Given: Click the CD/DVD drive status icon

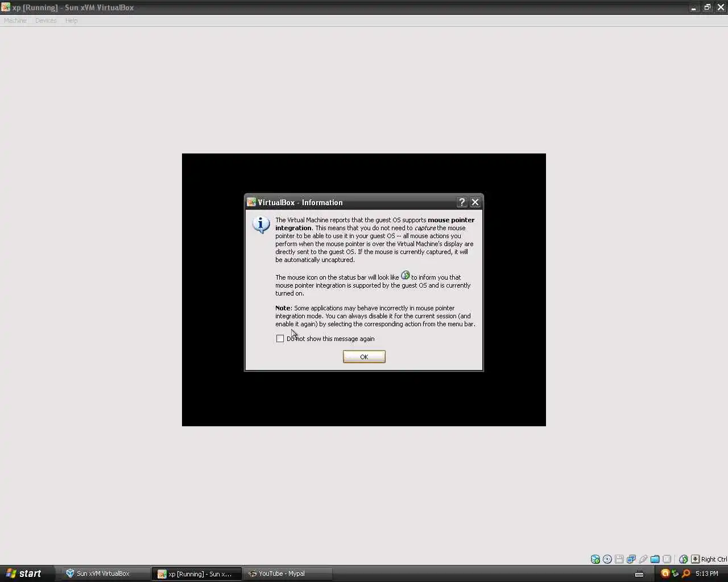Looking at the screenshot, I should 607,559.
